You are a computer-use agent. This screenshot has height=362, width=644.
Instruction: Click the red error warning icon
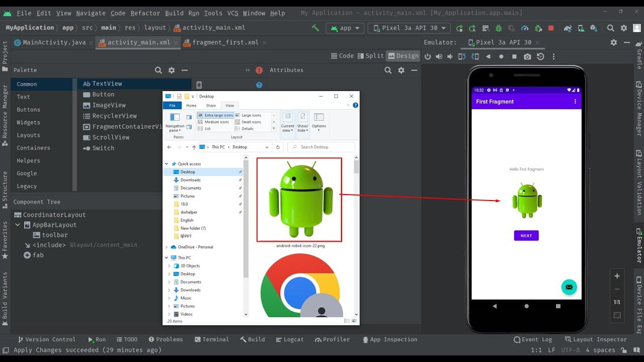259,70
